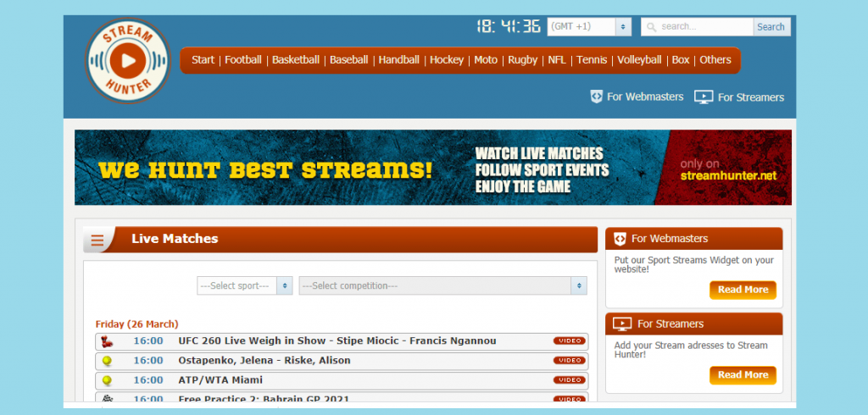Click the 16:00 time on UFC 260 row

(x=147, y=340)
